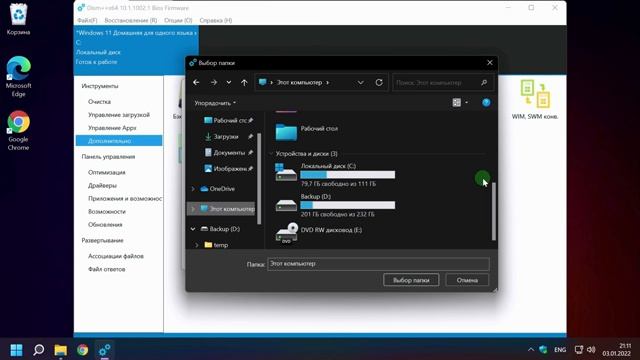Select DVD RW дисковод (E:) drive
Image resolution: width=640 pixels, height=360 pixels.
319,233
